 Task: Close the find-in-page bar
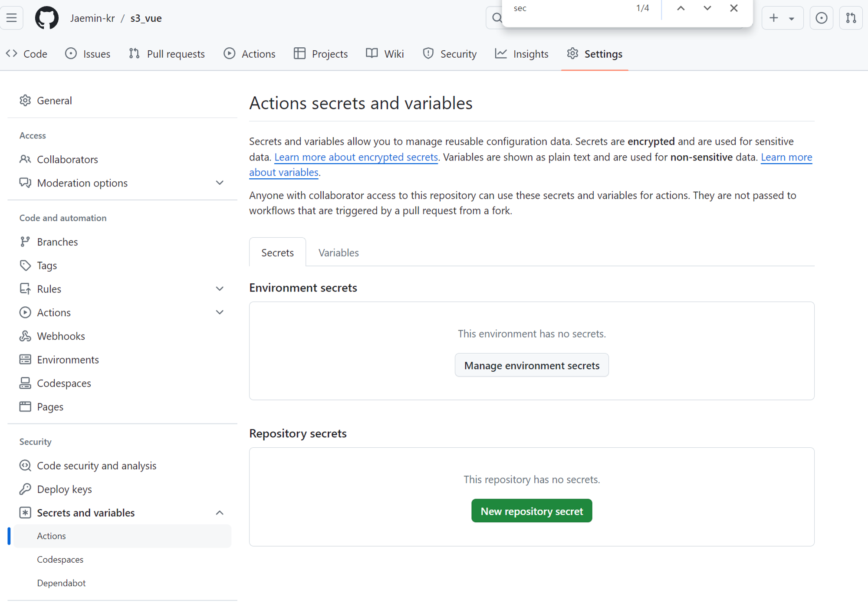click(x=733, y=8)
